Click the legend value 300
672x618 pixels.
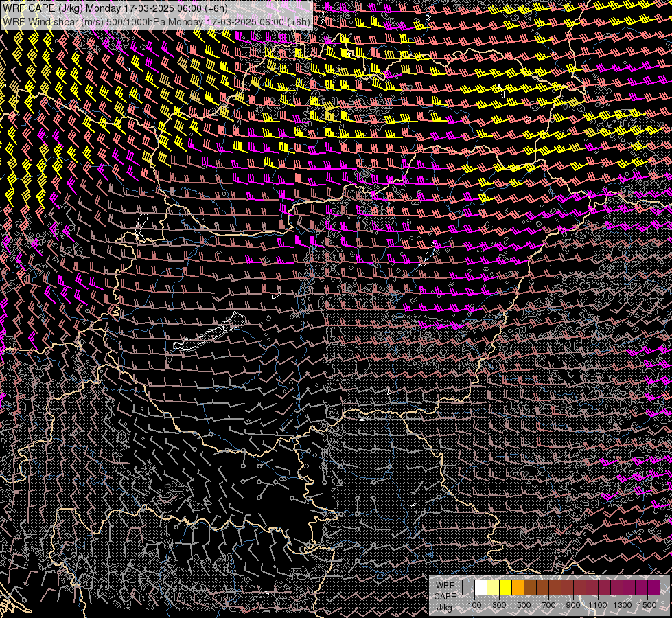pos(499,605)
